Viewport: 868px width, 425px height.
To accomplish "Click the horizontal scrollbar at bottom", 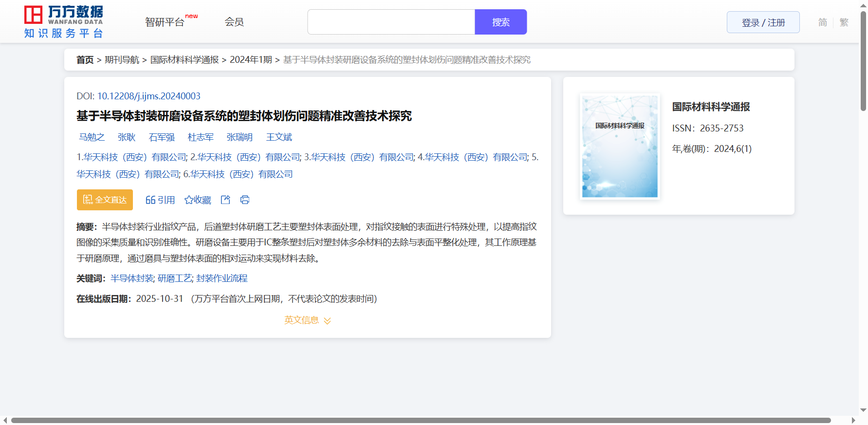I will tap(421, 420).
